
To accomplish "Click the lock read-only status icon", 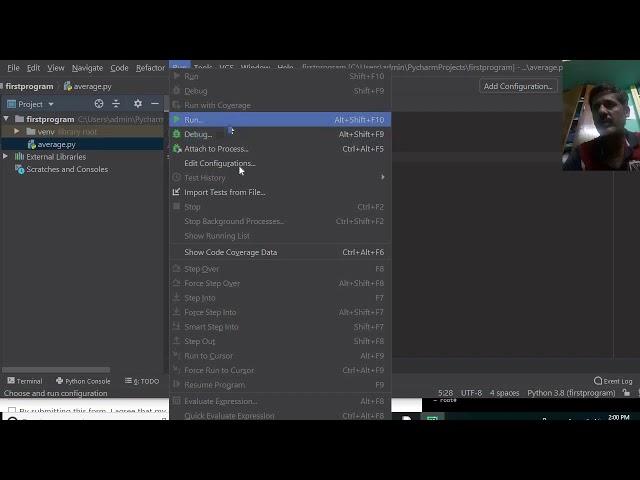I will [626, 393].
